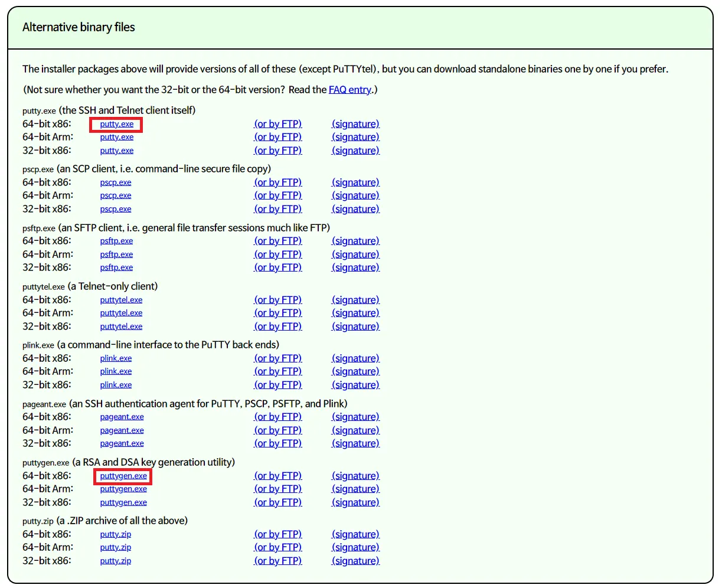The height and width of the screenshot is (588, 722).
Task: Click FTP link for 64-bit Arm plink.exe
Action: pyautogui.click(x=278, y=371)
